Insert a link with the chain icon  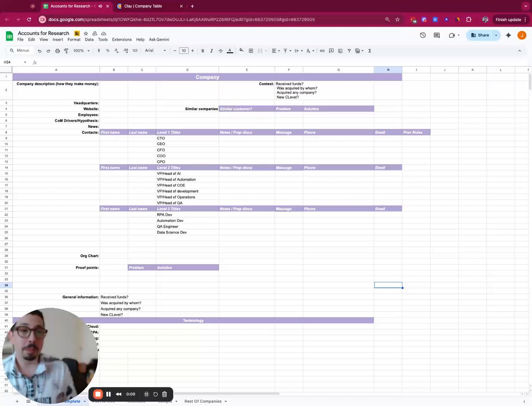point(322,51)
